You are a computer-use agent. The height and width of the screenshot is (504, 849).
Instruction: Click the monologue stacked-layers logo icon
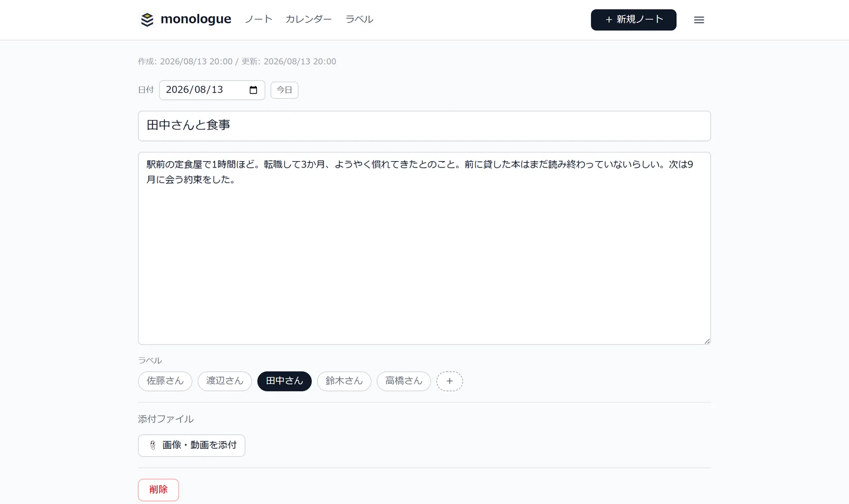coord(147,20)
